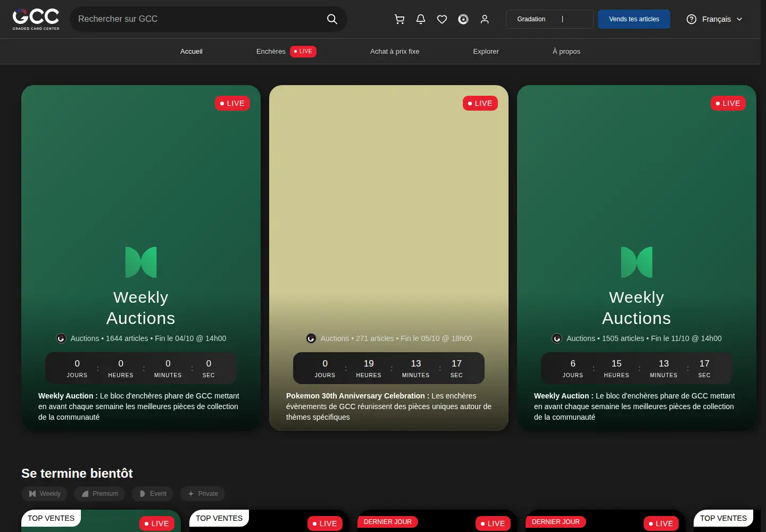Click the round token icon in header

[x=463, y=19]
